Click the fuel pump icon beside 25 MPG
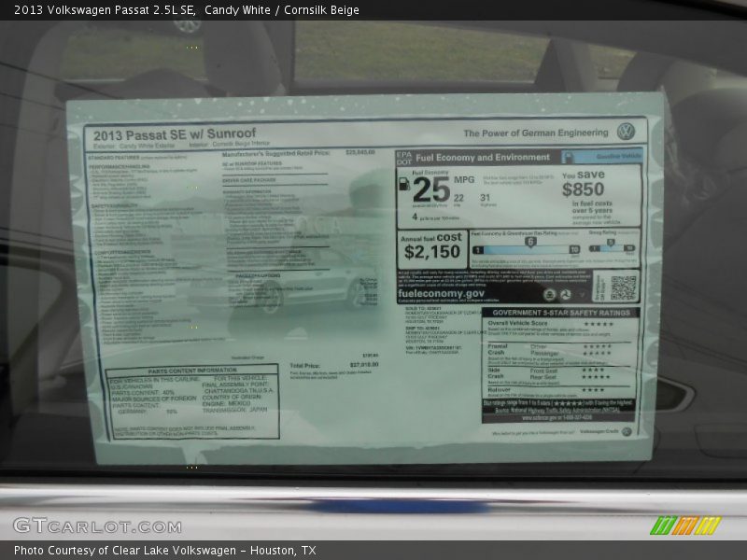The height and width of the screenshot is (560, 747). tap(403, 186)
